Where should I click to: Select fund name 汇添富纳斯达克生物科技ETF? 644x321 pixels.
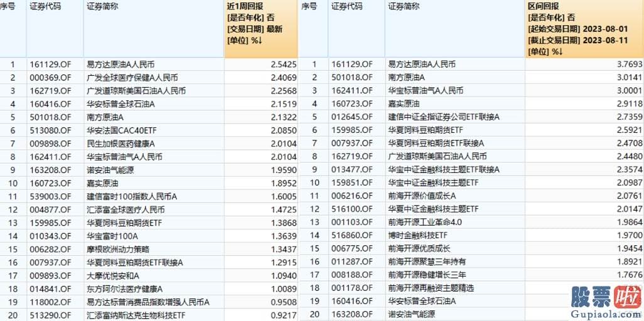(x=137, y=315)
